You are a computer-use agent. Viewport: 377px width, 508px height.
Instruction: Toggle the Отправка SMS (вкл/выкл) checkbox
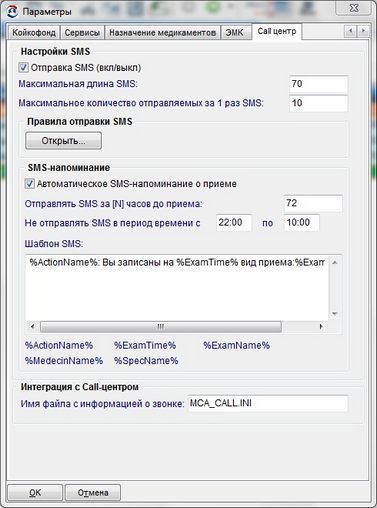(23, 68)
